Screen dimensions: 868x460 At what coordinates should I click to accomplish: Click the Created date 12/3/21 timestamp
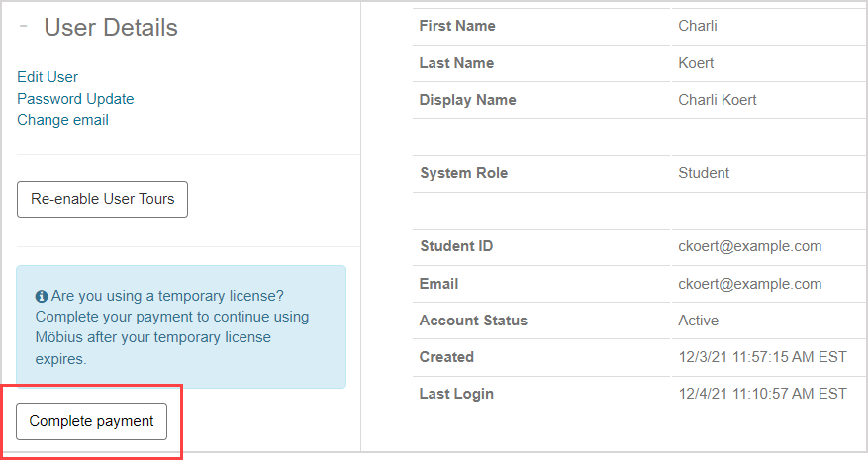click(x=761, y=357)
